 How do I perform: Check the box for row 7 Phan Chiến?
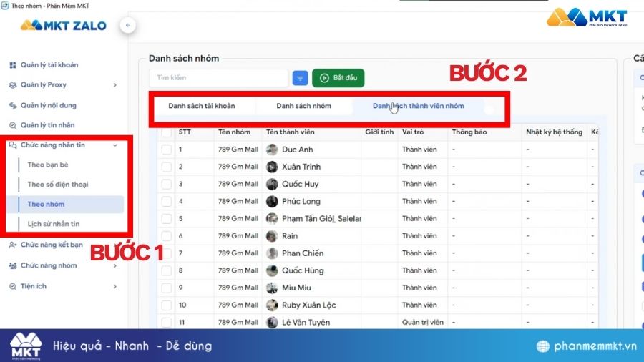166,253
